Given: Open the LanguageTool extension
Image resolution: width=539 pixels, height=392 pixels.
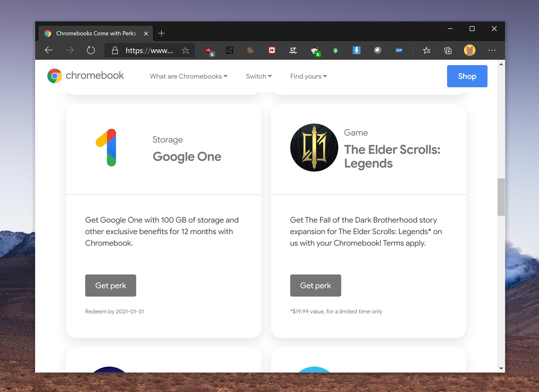Looking at the screenshot, I should point(293,50).
